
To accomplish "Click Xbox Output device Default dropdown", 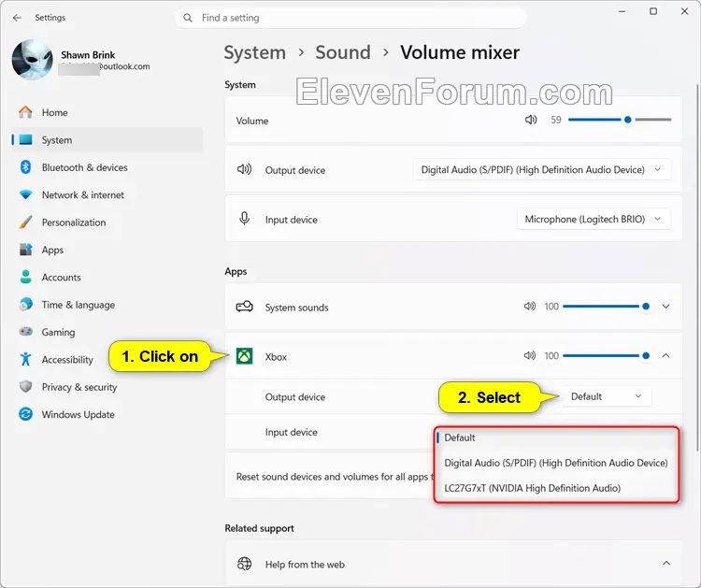I will click(x=607, y=396).
